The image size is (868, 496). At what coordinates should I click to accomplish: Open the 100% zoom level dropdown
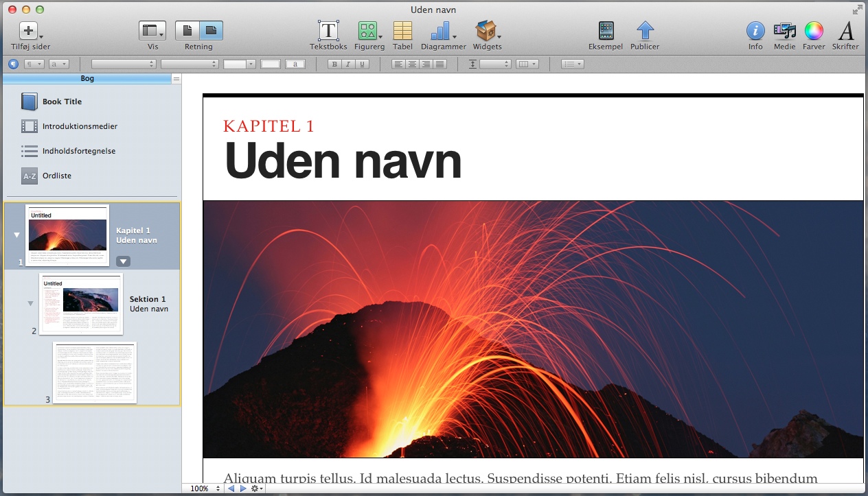tap(205, 488)
